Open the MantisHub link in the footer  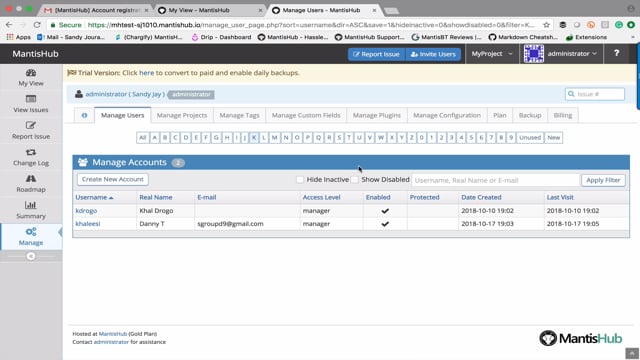click(113, 334)
